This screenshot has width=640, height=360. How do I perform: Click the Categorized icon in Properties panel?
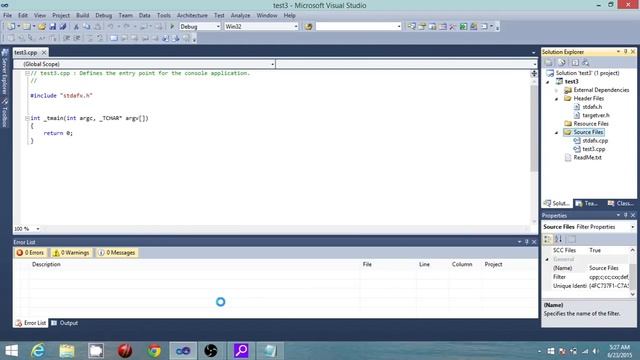click(548, 239)
